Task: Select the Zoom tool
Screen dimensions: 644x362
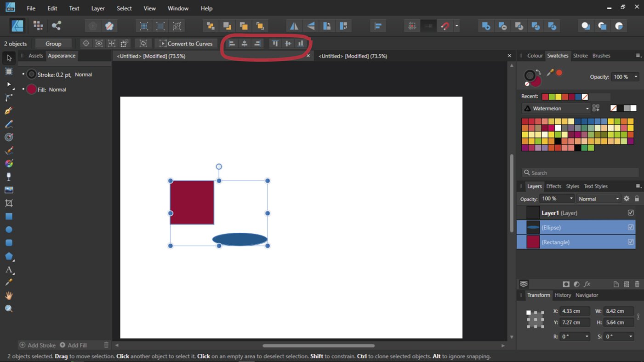Action: [9, 309]
